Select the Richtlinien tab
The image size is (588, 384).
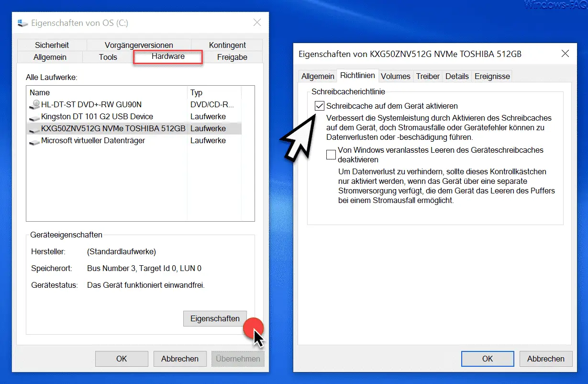click(357, 76)
